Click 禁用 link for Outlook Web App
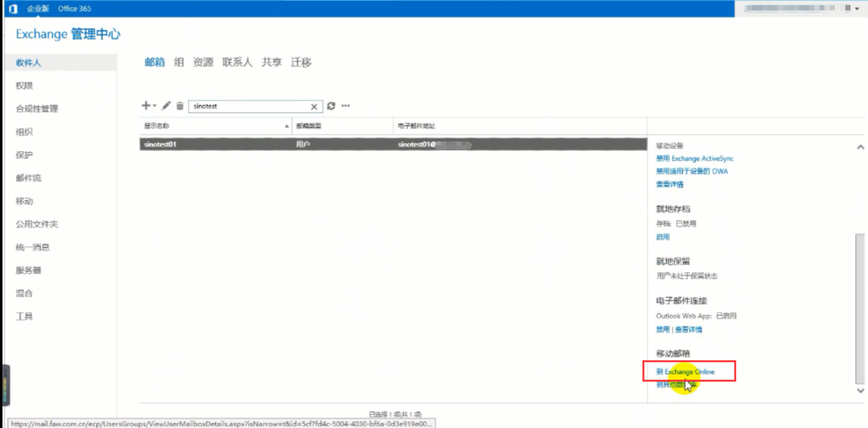Image resolution: width=868 pixels, height=428 pixels. (x=662, y=329)
